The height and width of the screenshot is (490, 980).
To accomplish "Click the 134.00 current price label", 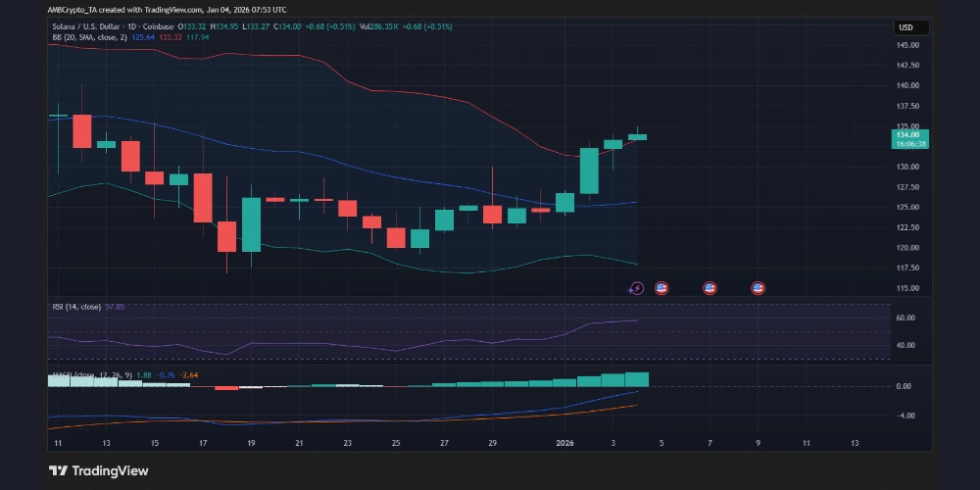I will pos(909,134).
